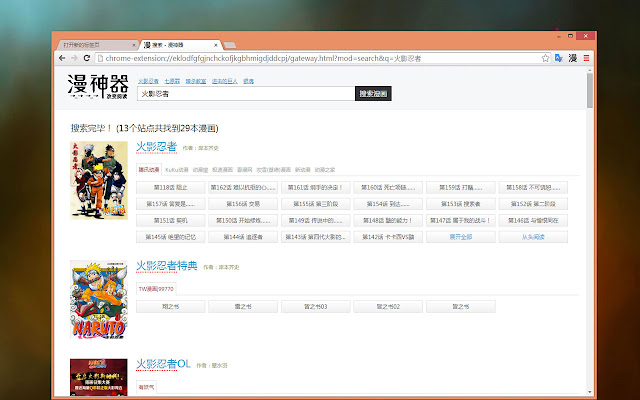Open chapter 第145话
Screen dimensions: 640x400
(x=171, y=237)
